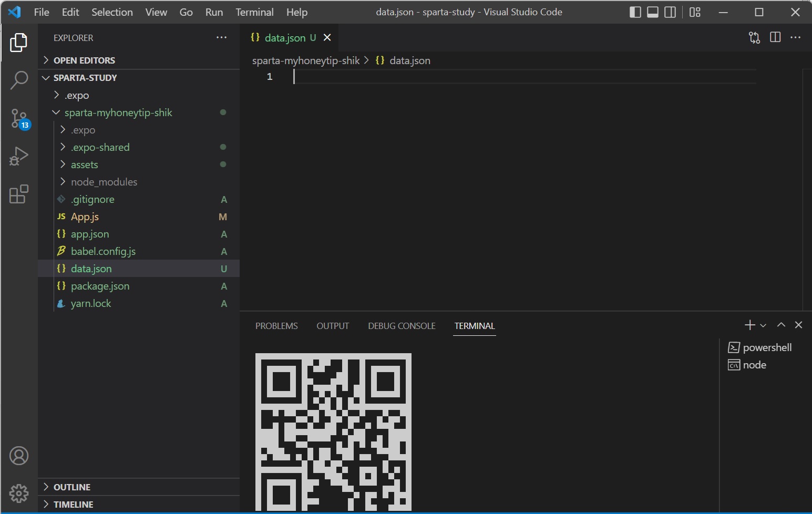Toggle the primary side bar layout button
Screen dimensions: 812x514
[x=635, y=12]
